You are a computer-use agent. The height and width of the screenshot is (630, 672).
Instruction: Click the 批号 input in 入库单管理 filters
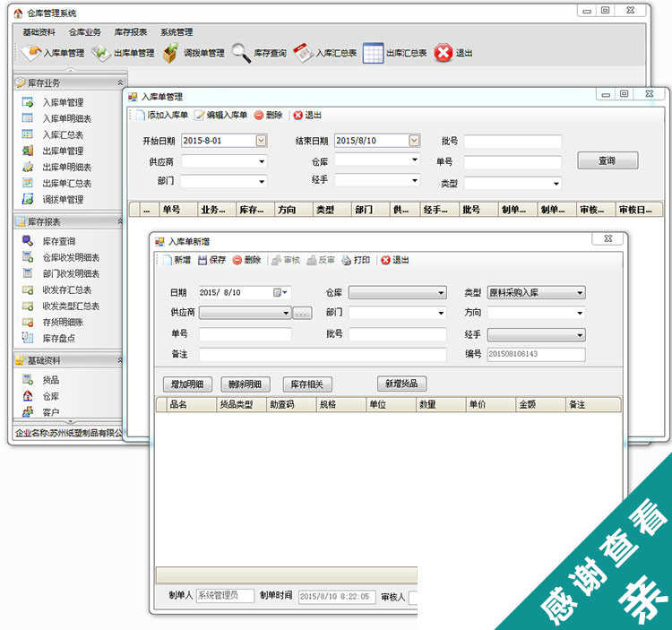click(513, 141)
